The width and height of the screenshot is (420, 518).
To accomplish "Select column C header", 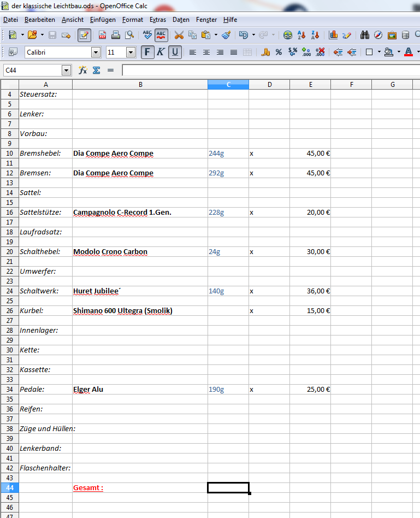I will (228, 85).
